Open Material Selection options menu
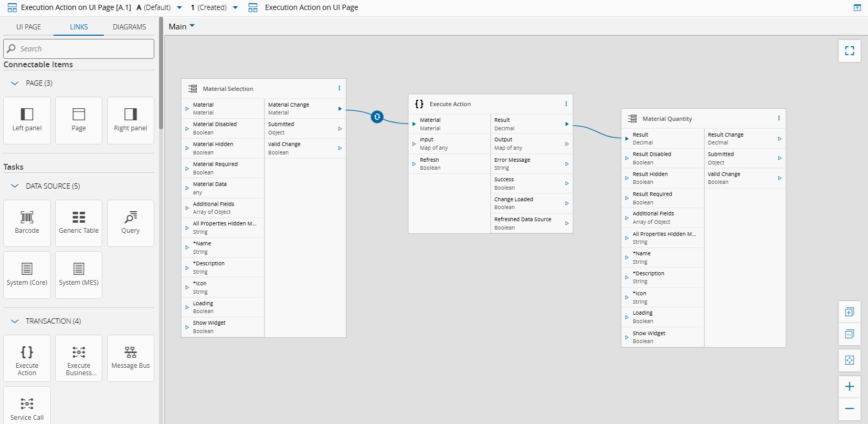The height and width of the screenshot is (424, 868). (339, 88)
